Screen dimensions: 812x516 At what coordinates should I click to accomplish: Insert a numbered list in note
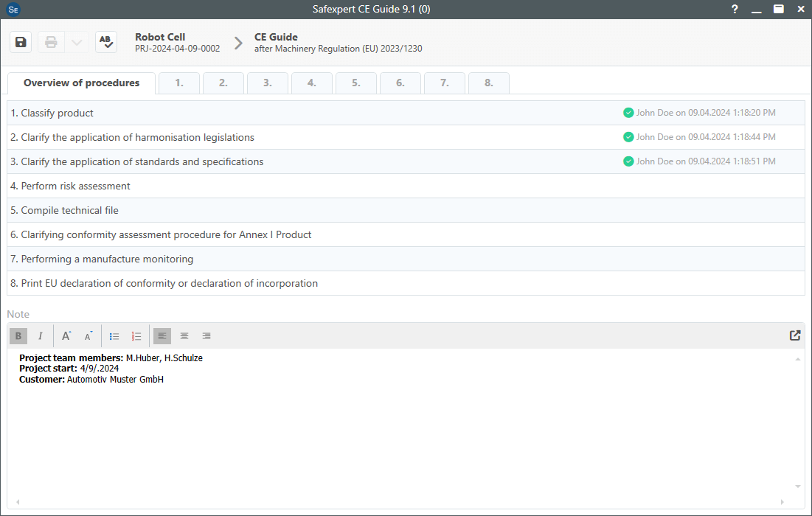(136, 336)
